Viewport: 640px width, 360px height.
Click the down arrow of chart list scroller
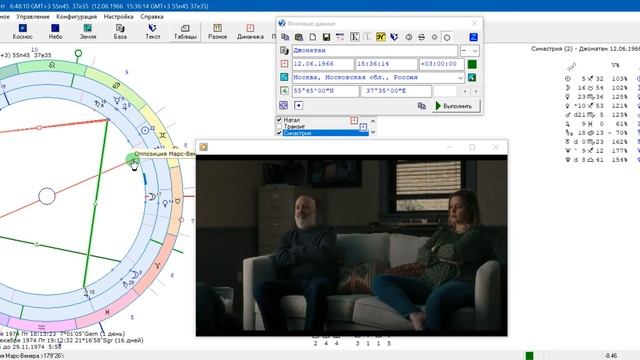373,132
